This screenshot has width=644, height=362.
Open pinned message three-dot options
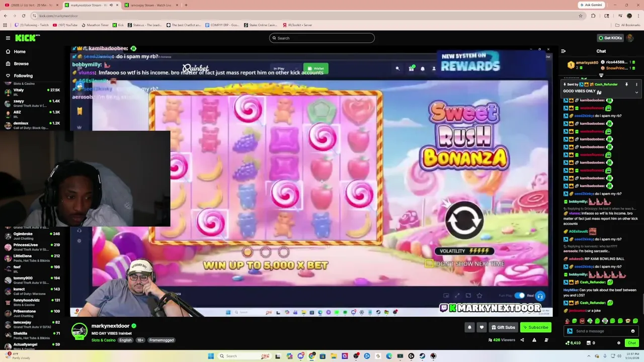pos(636,84)
